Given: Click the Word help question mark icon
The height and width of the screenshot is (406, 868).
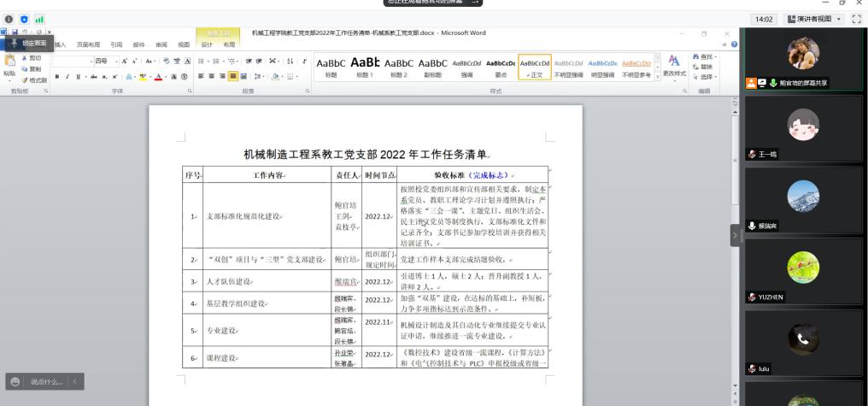Looking at the screenshot, I should [734, 44].
